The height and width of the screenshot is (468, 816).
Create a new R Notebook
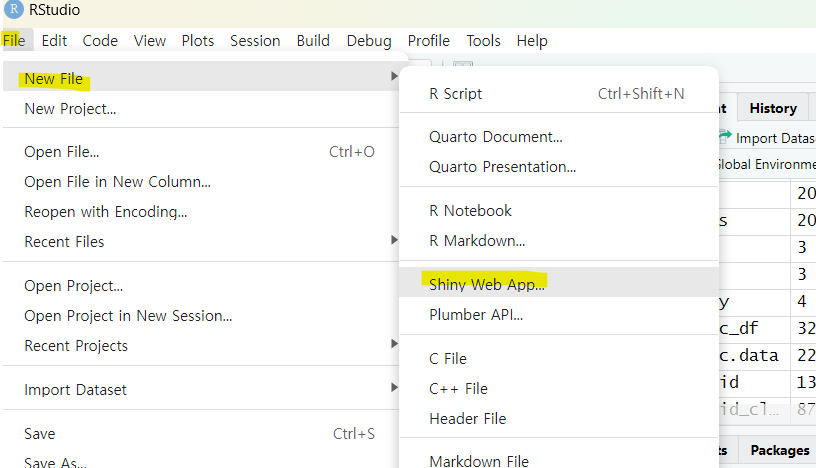point(559,210)
